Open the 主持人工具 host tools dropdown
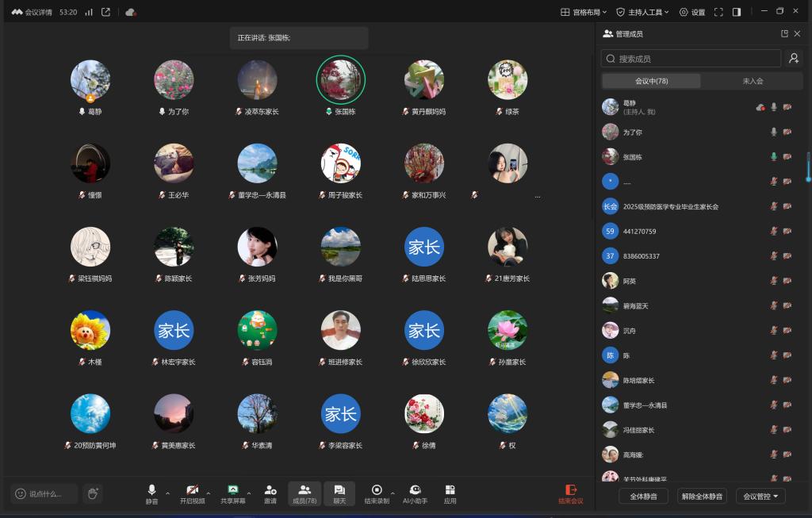This screenshot has height=518, width=812. click(642, 12)
